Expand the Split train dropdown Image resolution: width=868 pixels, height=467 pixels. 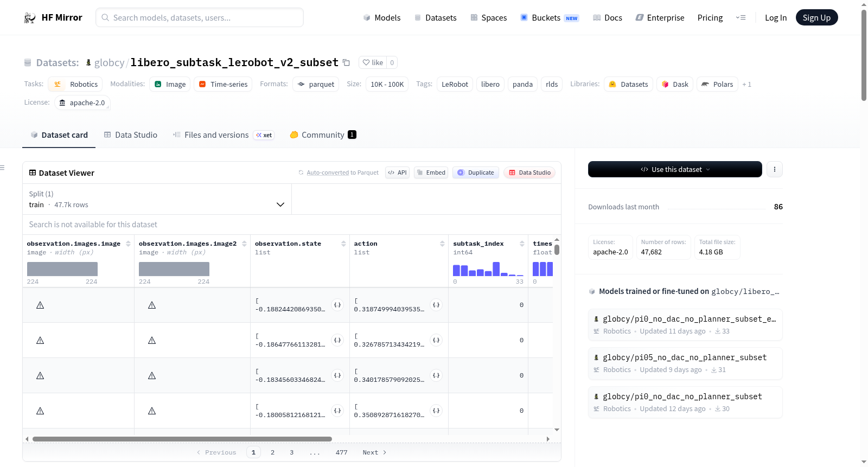(x=157, y=199)
